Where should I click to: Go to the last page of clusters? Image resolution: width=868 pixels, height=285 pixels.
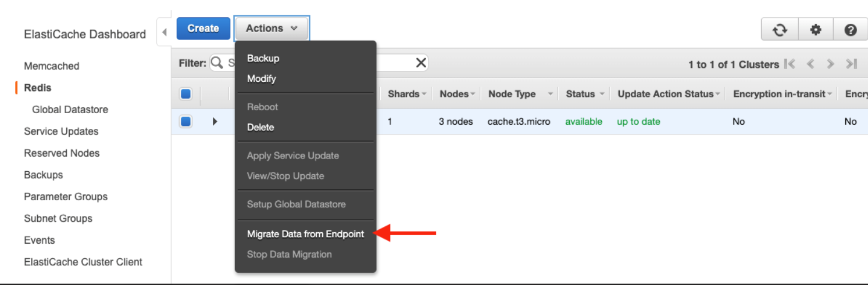pyautogui.click(x=852, y=64)
